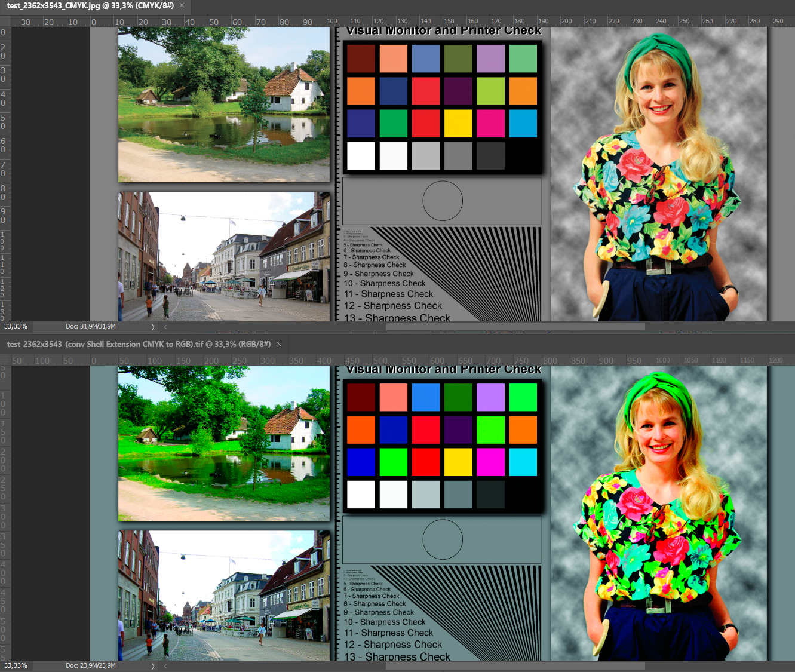This screenshot has height=672, width=795.
Task: Click the cyan color patch in the RGB document
Action: [523, 462]
